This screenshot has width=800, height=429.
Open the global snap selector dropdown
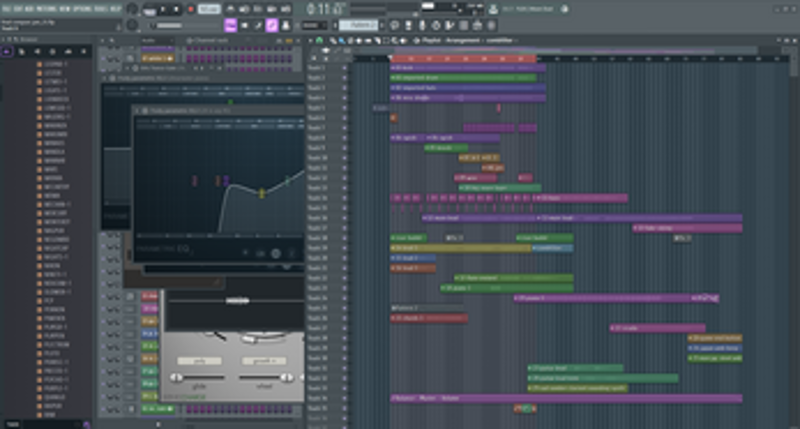(314, 25)
